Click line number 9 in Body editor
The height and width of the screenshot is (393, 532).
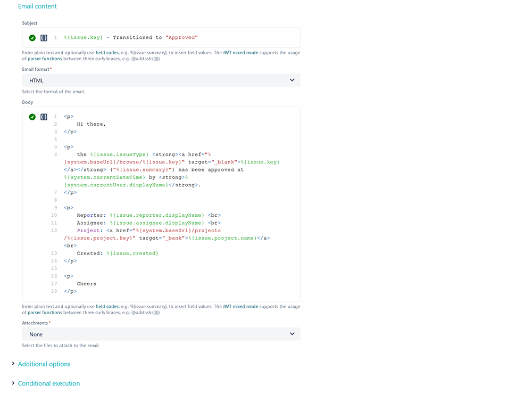56,208
